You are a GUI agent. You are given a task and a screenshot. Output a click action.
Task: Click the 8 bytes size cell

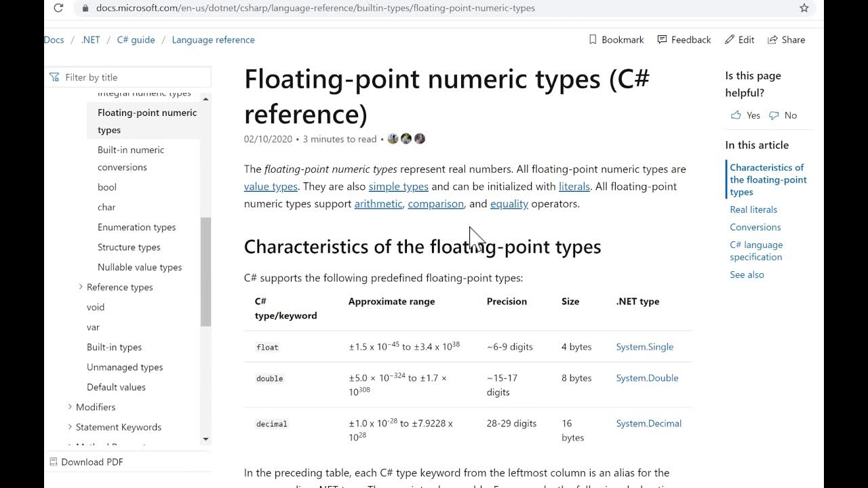(576, 378)
